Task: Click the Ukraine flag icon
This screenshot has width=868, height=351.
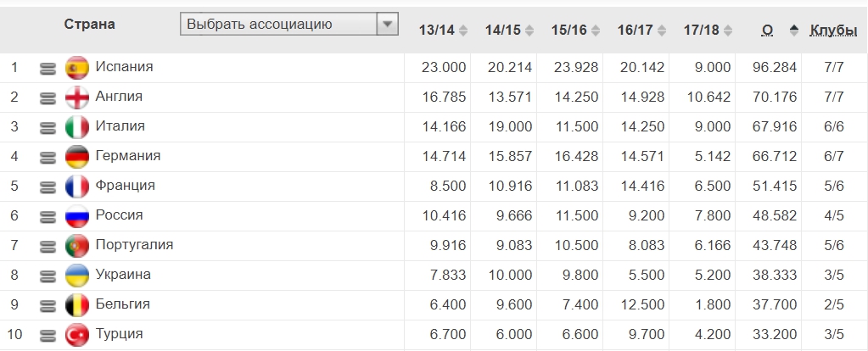Action: [77, 276]
